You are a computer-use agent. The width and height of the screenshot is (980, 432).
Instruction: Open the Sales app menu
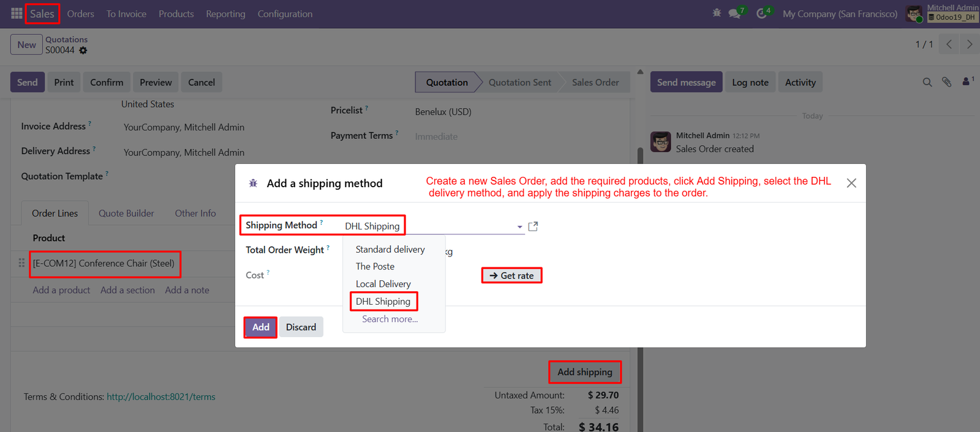42,13
